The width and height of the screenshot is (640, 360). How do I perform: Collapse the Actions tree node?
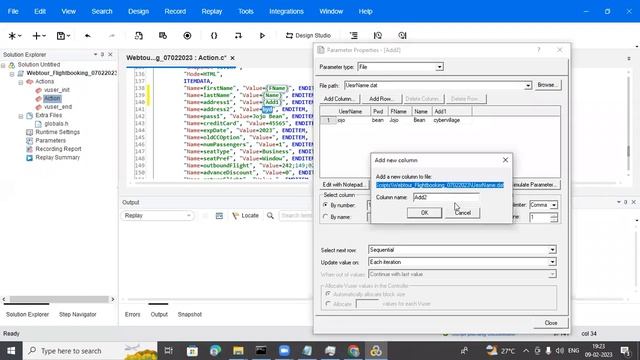pyautogui.click(x=20, y=82)
